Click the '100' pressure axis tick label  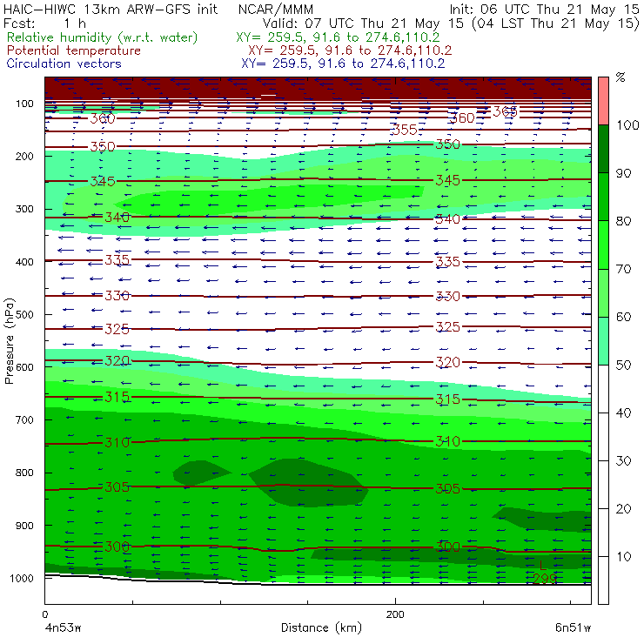(24, 104)
